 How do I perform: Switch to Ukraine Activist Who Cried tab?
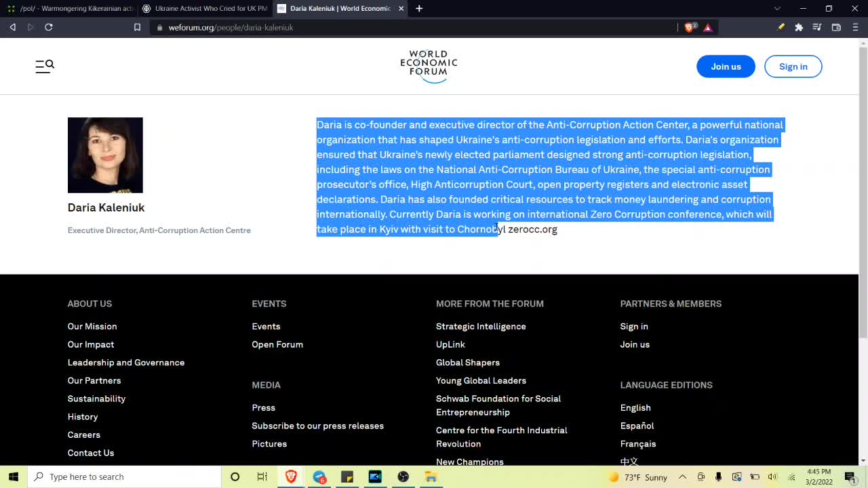tap(204, 9)
